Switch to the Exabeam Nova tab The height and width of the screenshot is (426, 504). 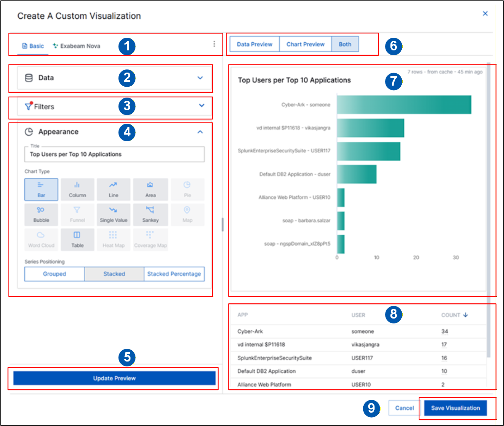coord(77,46)
